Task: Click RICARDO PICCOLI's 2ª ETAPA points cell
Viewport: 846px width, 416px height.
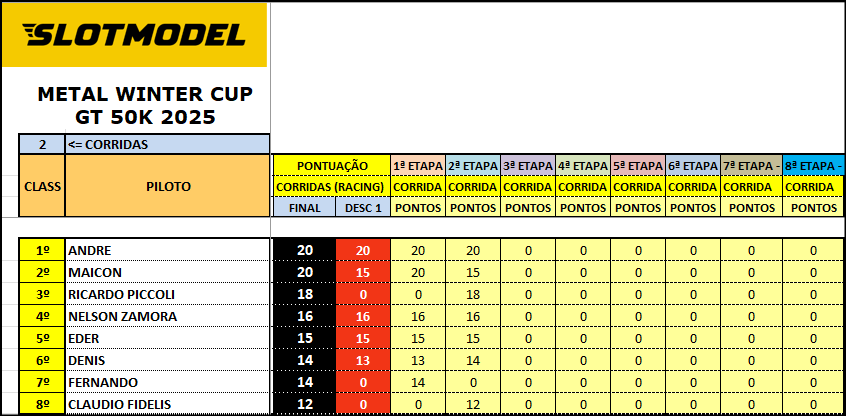Action: coord(473,294)
